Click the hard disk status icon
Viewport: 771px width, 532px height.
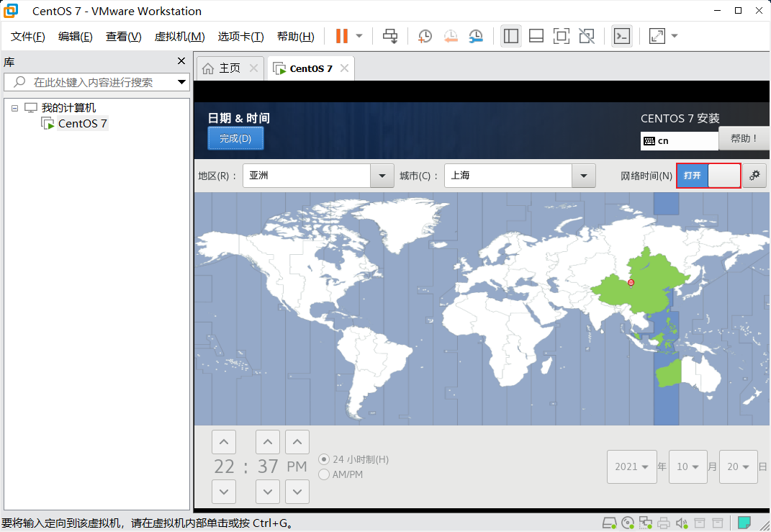click(610, 523)
